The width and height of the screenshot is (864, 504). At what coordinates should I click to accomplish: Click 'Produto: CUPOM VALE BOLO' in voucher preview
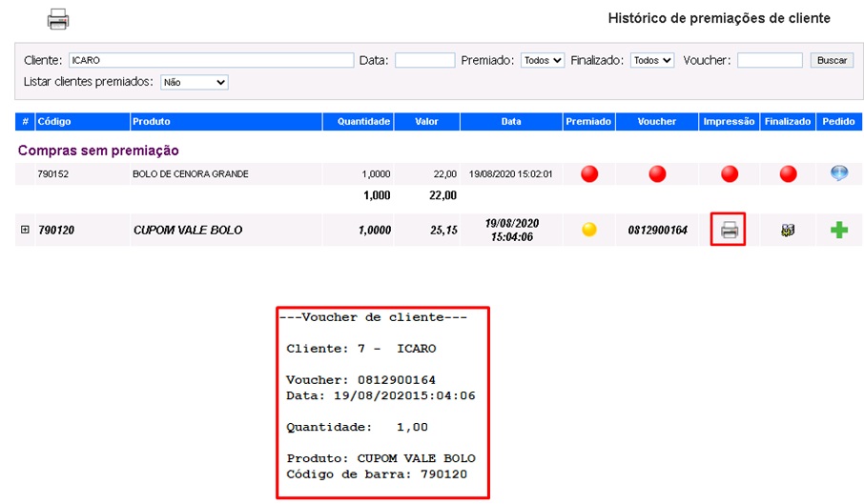pos(381,458)
